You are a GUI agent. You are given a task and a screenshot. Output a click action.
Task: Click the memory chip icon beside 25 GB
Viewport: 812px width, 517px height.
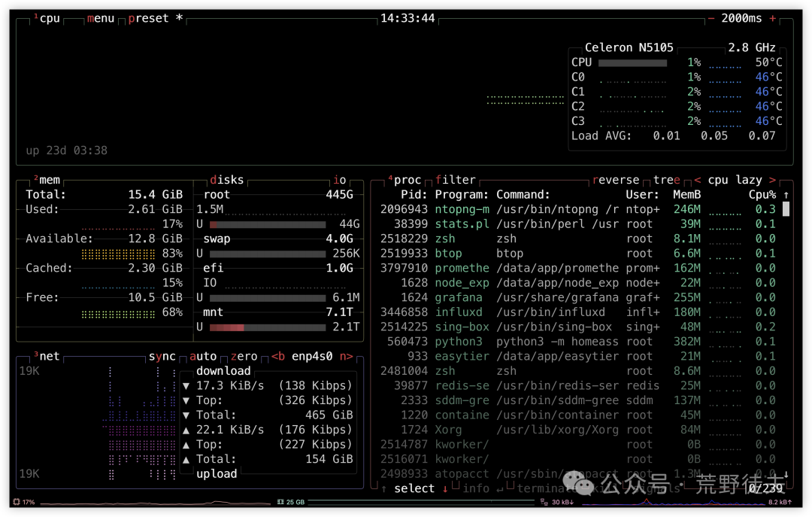click(280, 502)
